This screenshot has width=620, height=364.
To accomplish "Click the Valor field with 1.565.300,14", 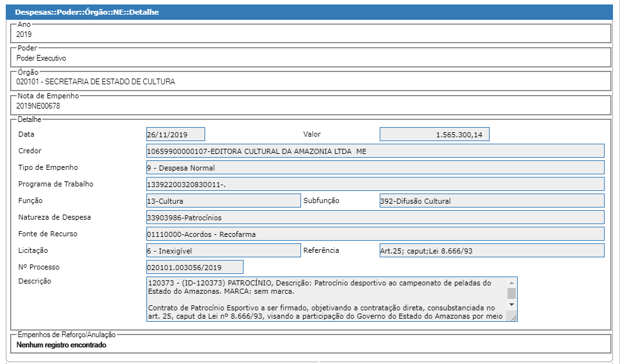I will 434,134.
